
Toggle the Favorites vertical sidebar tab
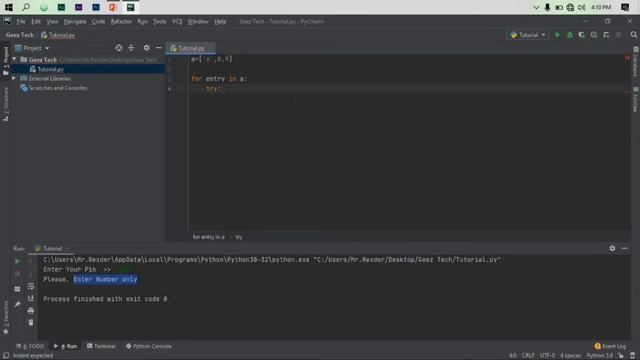point(6,318)
